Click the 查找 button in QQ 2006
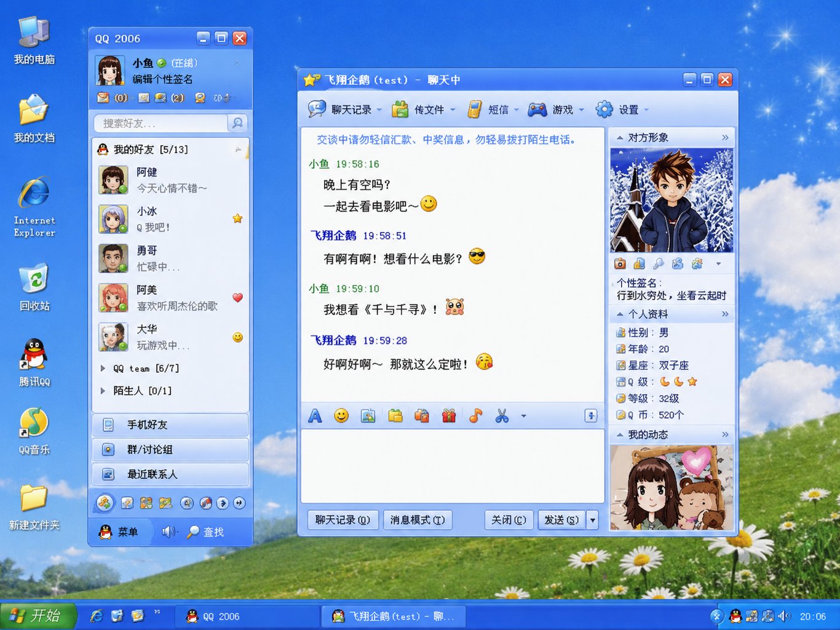The height and width of the screenshot is (630, 840). coord(206,532)
